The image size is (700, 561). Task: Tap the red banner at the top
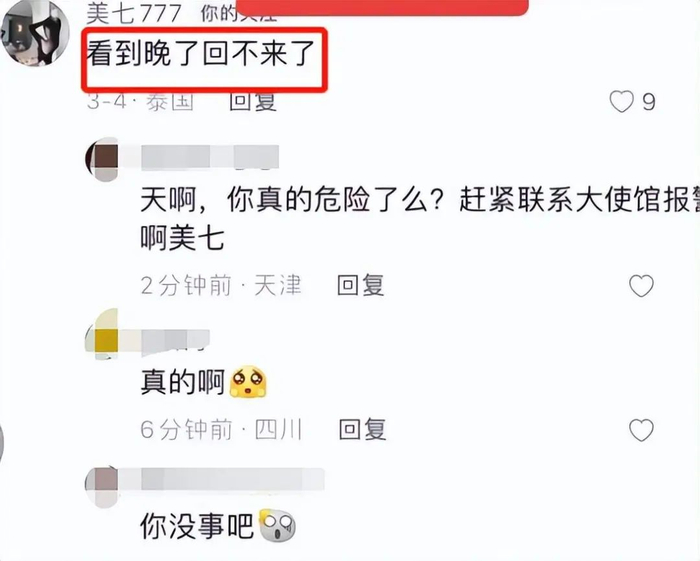click(x=382, y=8)
